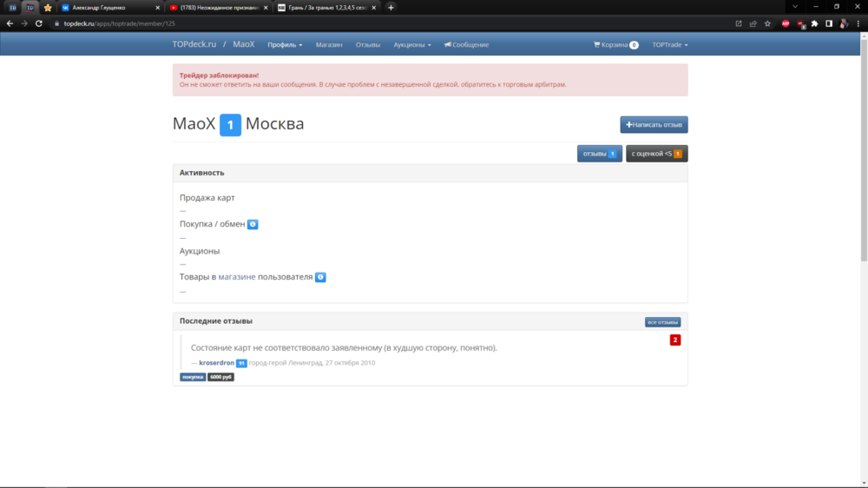Go to Отзывы in the navigation bar

pos(368,44)
